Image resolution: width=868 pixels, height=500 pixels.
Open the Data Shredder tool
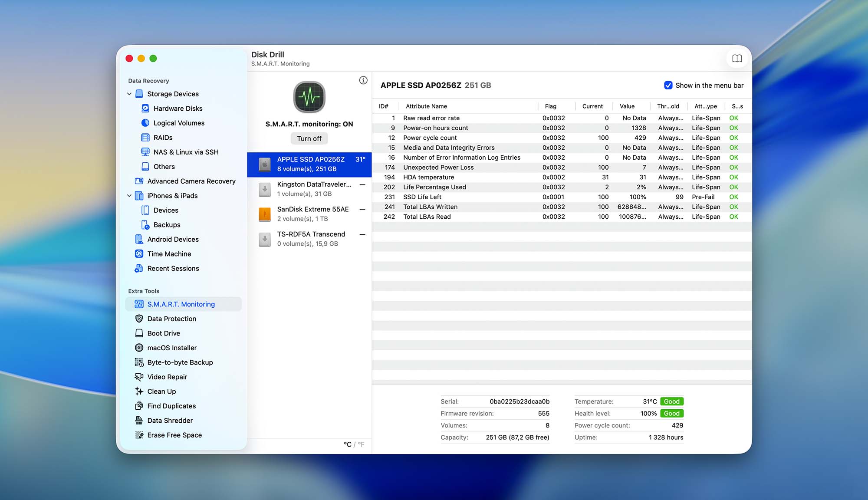click(170, 420)
